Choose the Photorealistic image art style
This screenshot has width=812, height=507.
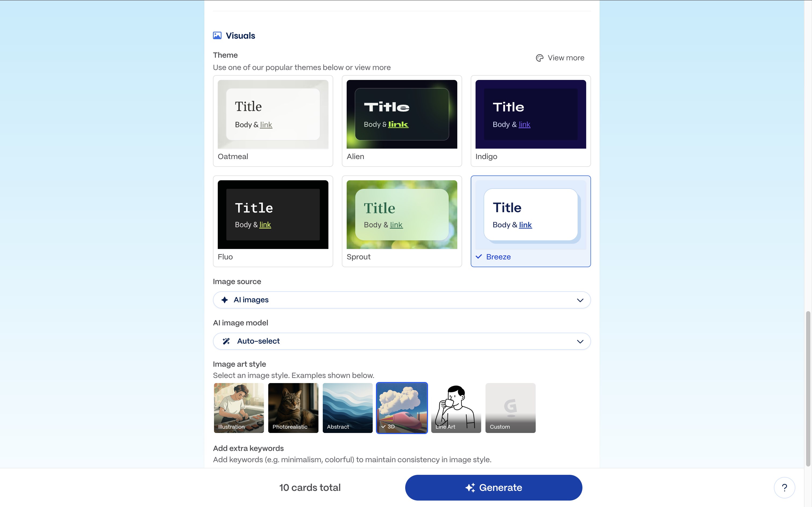click(x=293, y=408)
